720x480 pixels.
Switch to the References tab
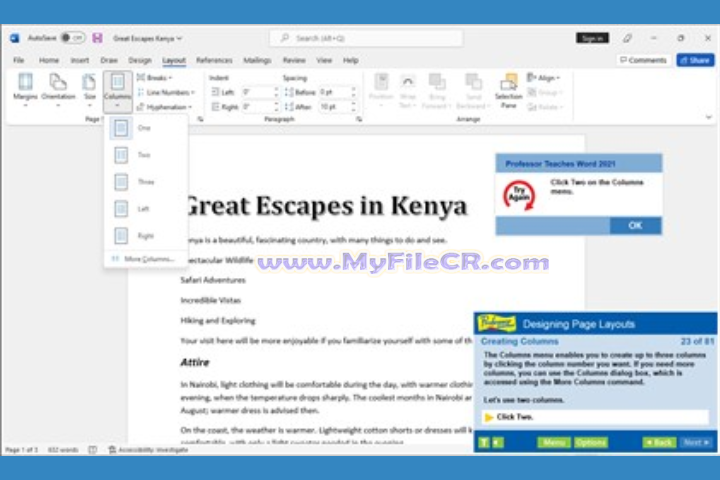pyautogui.click(x=214, y=60)
